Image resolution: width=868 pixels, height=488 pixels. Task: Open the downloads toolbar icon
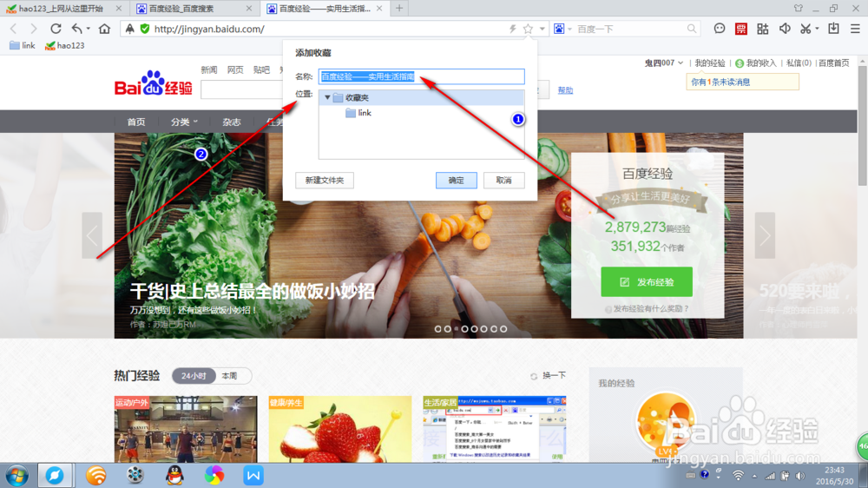[x=833, y=29]
